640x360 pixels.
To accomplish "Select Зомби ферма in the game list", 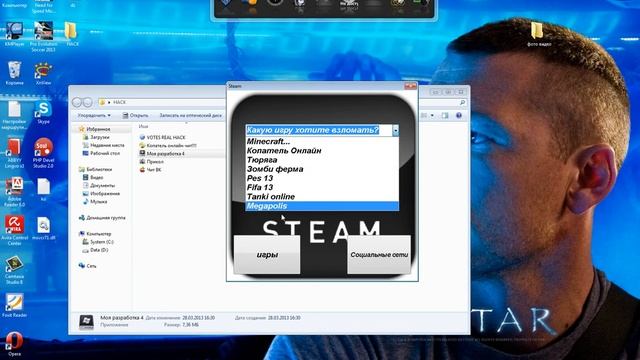I will click(322, 169).
